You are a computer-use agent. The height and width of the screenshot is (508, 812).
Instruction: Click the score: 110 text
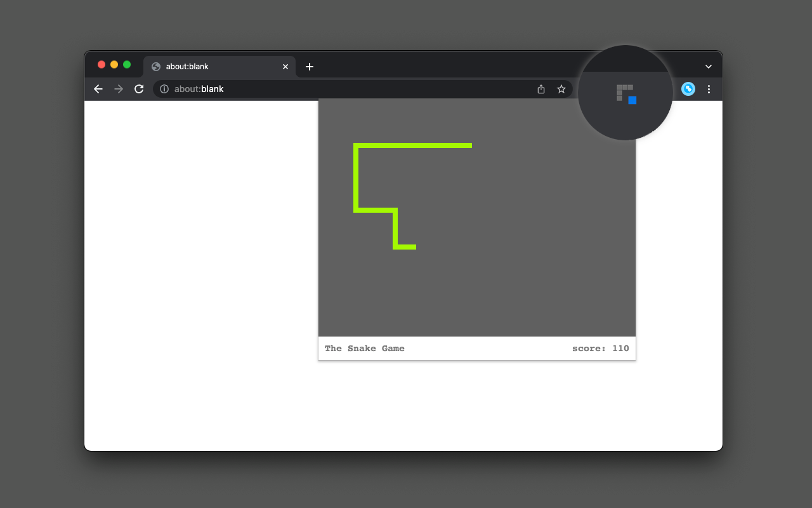click(x=600, y=348)
